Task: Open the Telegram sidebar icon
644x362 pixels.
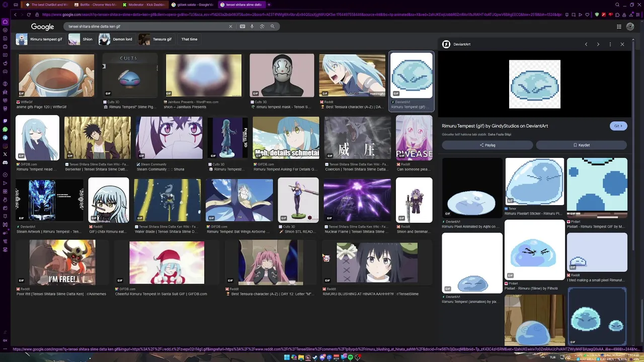Action: [x=5, y=137]
